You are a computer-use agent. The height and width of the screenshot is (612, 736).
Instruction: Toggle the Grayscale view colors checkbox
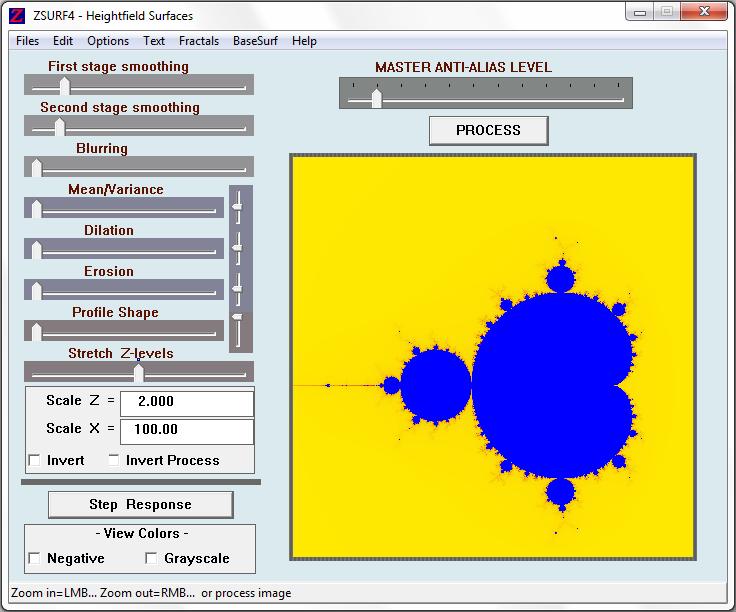[x=151, y=558]
